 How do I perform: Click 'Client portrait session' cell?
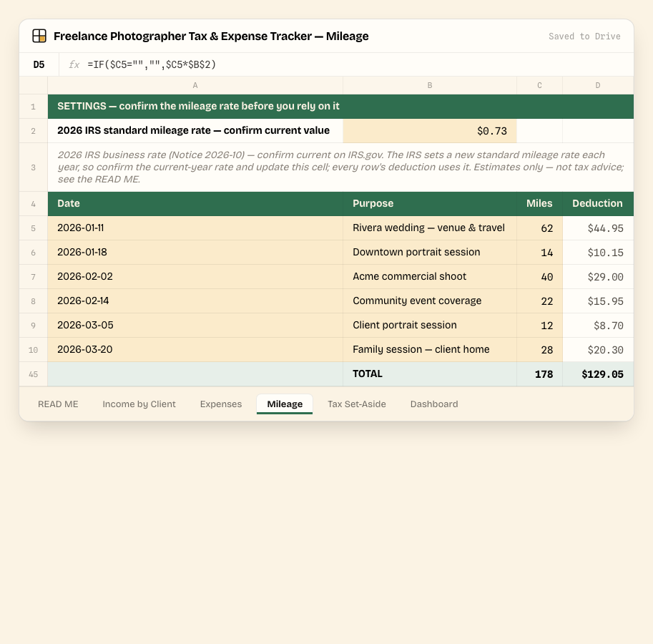[x=430, y=326]
